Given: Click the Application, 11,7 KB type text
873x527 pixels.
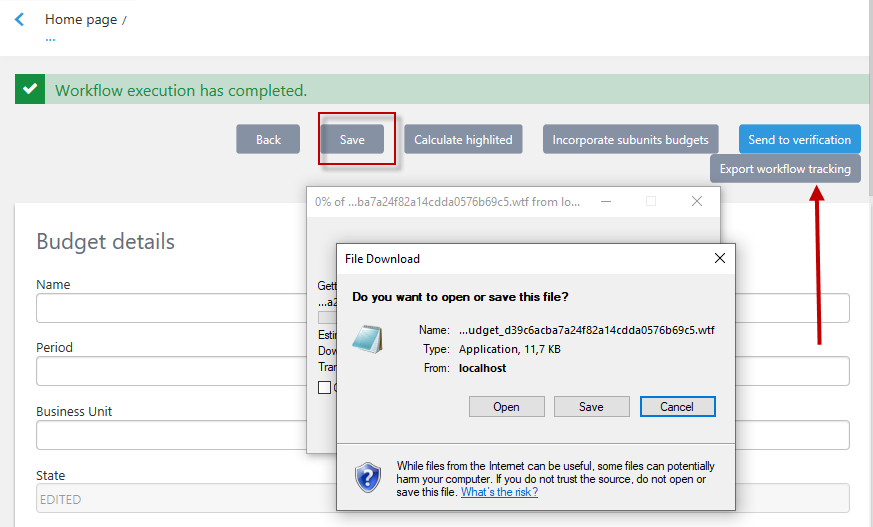Looking at the screenshot, I should [509, 349].
